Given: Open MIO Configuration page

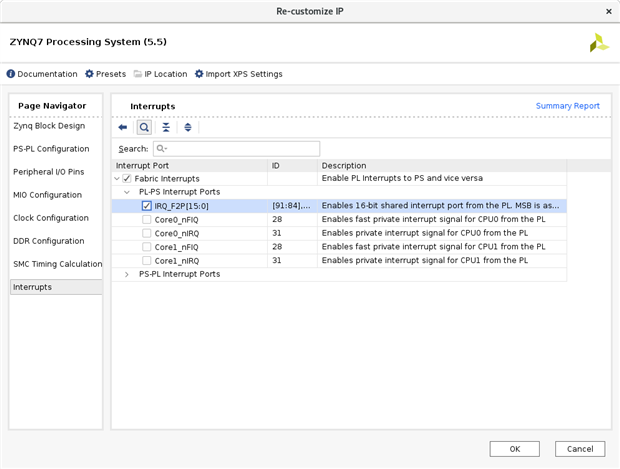Looking at the screenshot, I should click(x=47, y=195).
